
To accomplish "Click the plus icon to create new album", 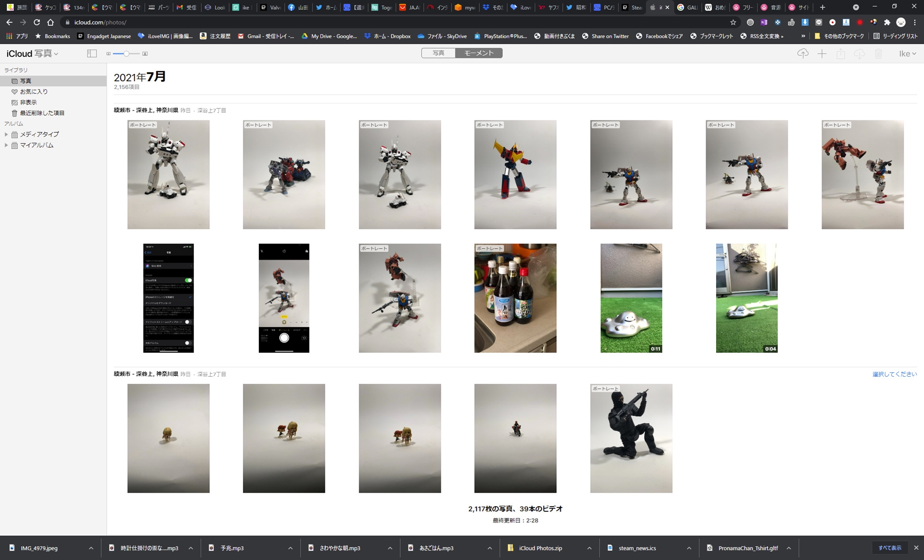I will 822,53.
